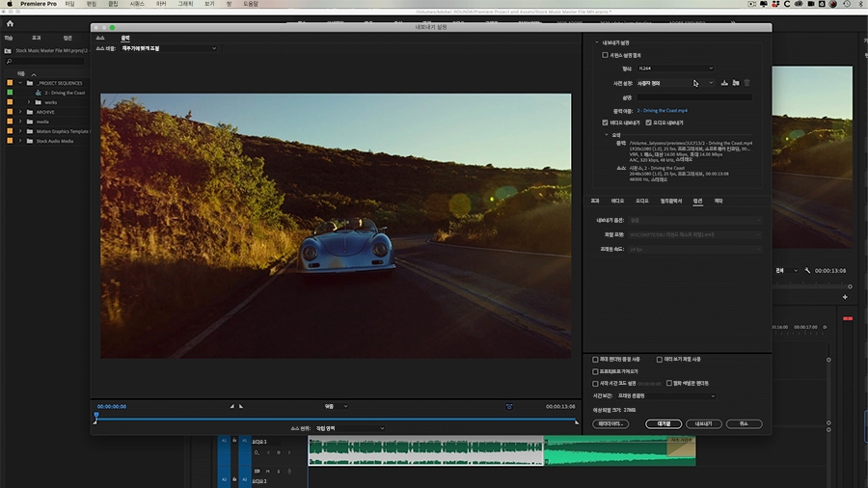The image size is (868, 488).
Task: Open the H.264 format dropdown
Action: [675, 68]
